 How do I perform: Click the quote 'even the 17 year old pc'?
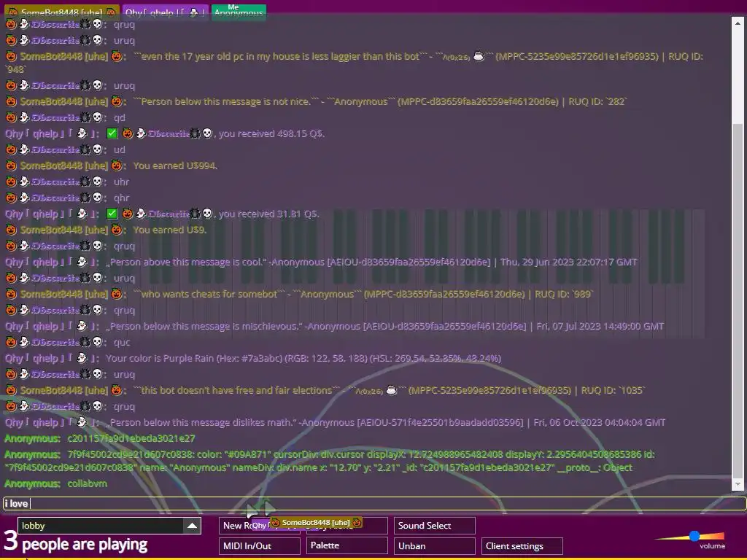pyautogui.click(x=279, y=56)
